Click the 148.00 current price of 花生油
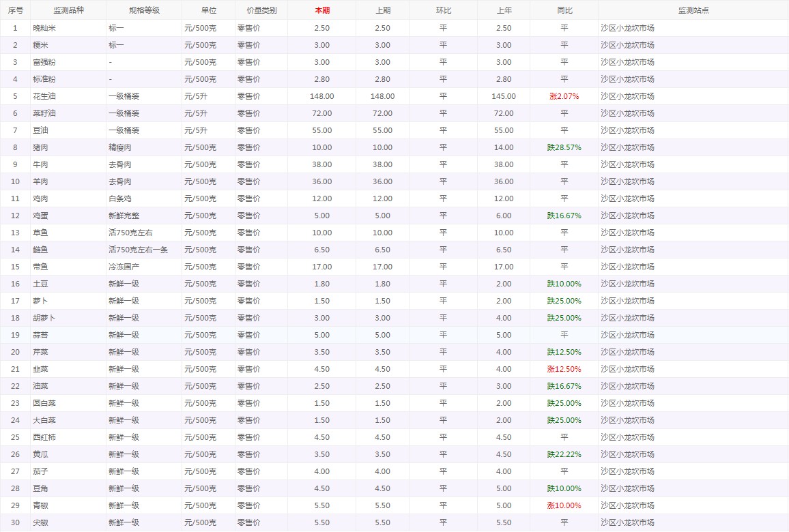The width and height of the screenshot is (789, 532). (321, 96)
